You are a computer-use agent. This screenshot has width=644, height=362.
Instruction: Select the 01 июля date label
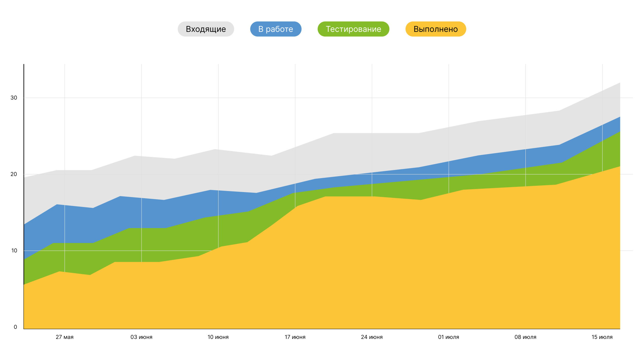point(448,337)
